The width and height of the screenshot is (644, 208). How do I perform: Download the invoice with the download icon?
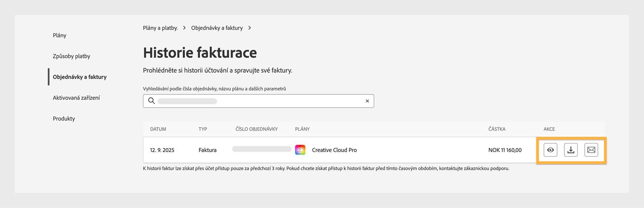point(571,150)
